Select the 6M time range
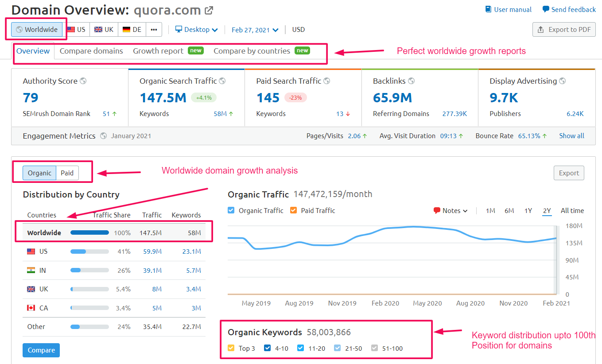602x364 pixels. coord(509,211)
